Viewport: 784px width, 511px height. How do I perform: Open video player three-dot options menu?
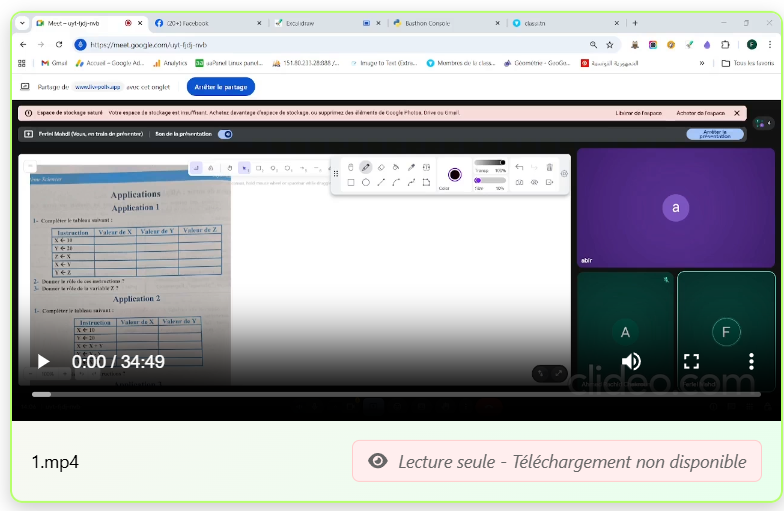[751, 361]
